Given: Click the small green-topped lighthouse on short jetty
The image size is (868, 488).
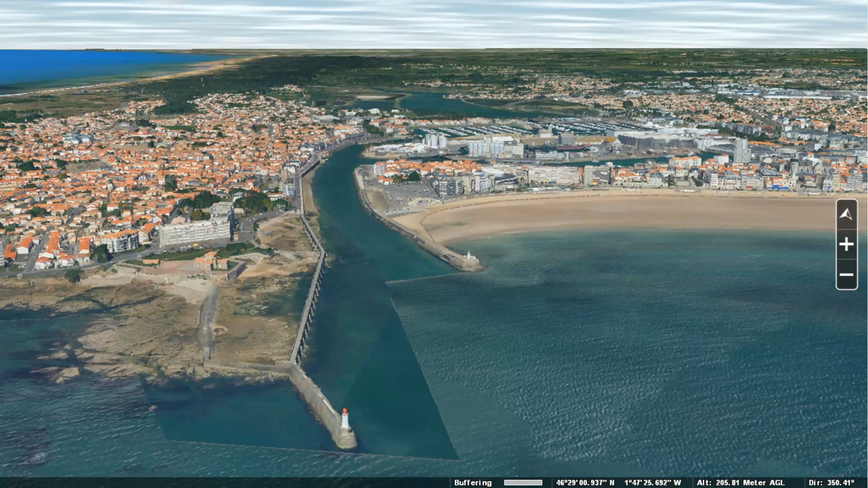Looking at the screenshot, I should click(469, 256).
